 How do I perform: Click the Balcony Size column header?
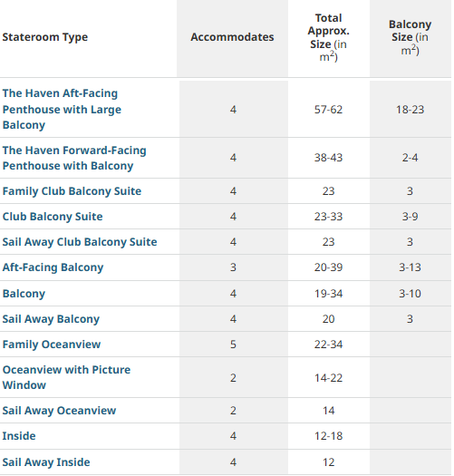point(410,37)
